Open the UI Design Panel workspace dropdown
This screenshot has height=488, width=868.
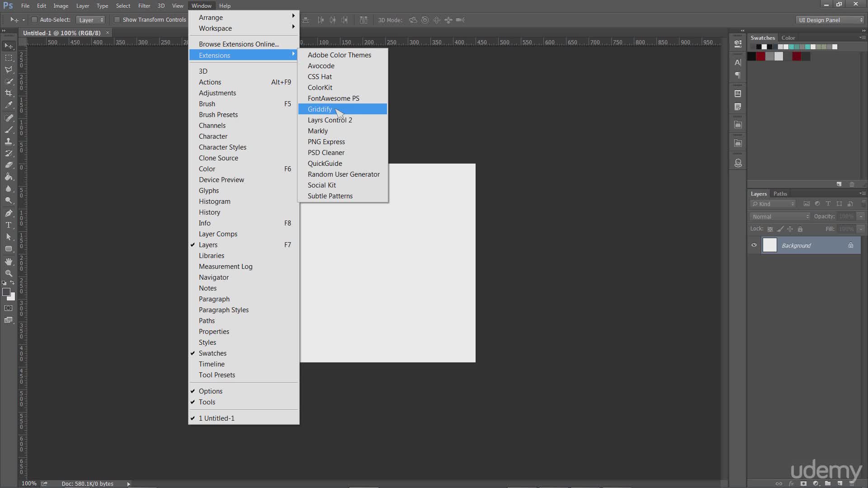pos(830,20)
